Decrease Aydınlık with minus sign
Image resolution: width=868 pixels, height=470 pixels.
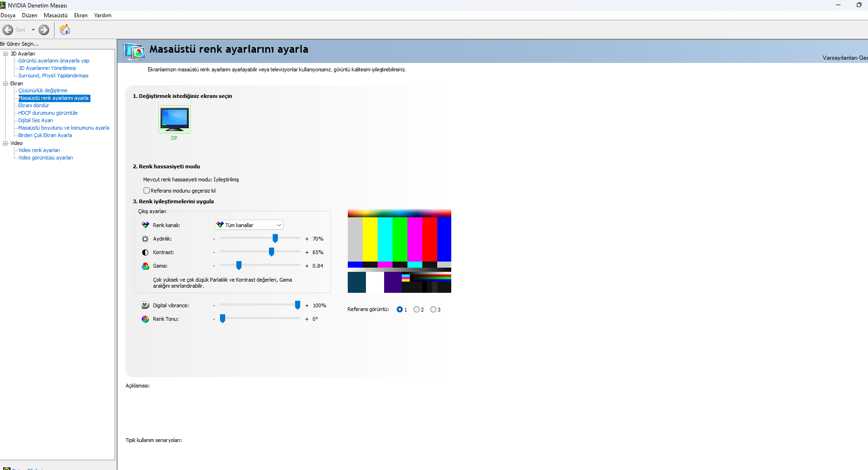point(214,239)
